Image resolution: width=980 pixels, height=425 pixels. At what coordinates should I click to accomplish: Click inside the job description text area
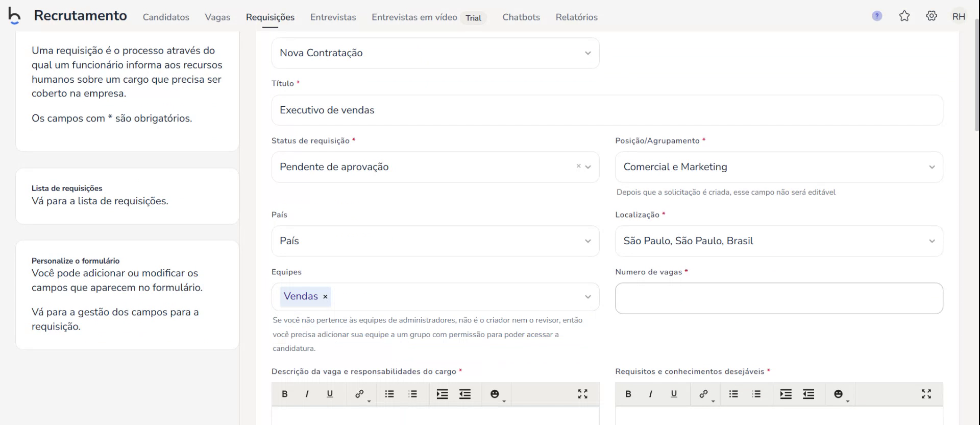[x=435, y=416]
